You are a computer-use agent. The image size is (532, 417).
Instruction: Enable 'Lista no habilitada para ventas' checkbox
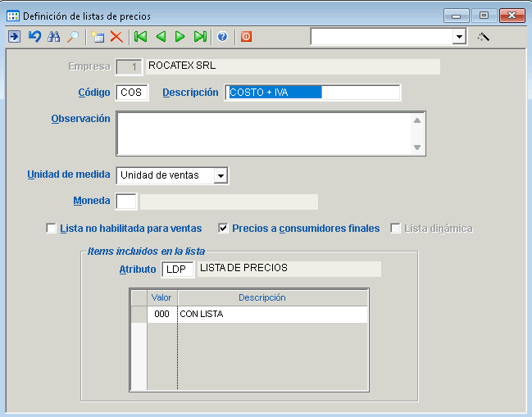click(52, 229)
